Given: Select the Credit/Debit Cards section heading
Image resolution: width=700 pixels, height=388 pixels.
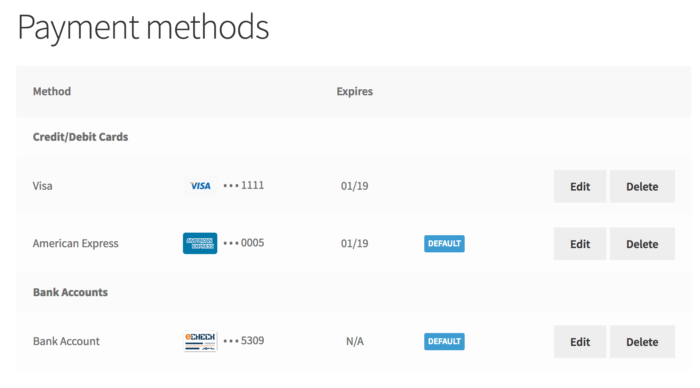Looking at the screenshot, I should 80,137.
